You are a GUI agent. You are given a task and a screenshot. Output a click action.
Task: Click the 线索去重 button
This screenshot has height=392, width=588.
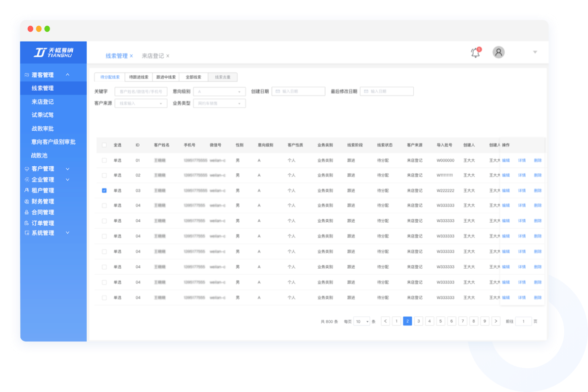(x=222, y=77)
